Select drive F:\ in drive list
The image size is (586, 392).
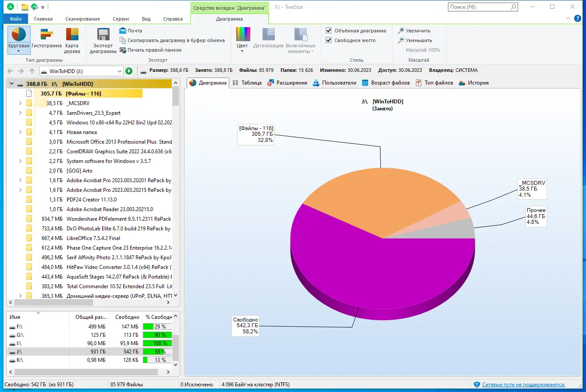point(90,327)
